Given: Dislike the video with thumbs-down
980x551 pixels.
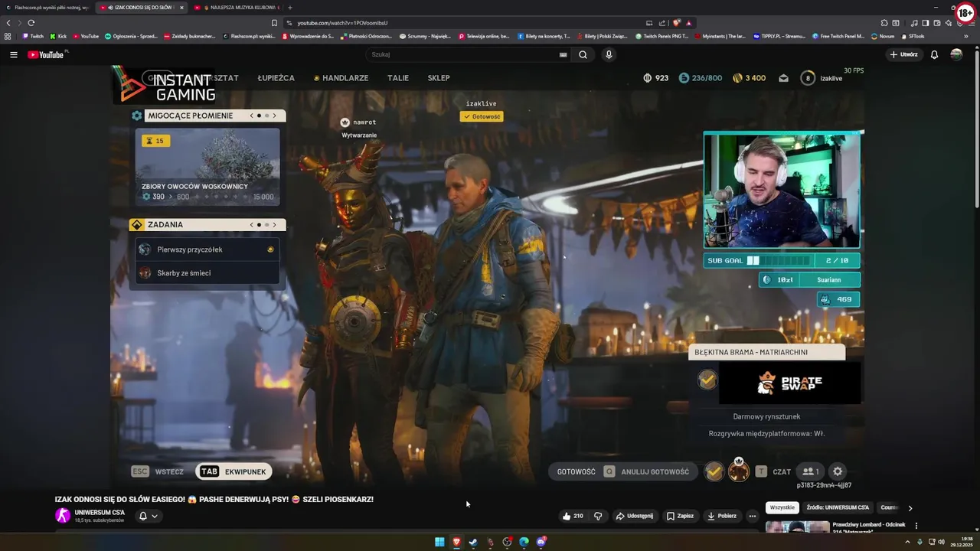Looking at the screenshot, I should click(598, 516).
